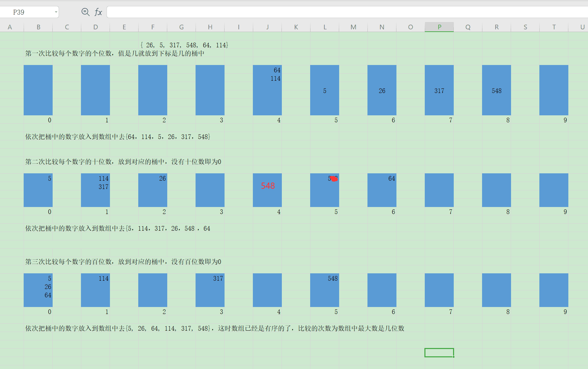Click 317 in the ones-digit bucket 7
Viewport: 588px width, 369px height.
439,91
